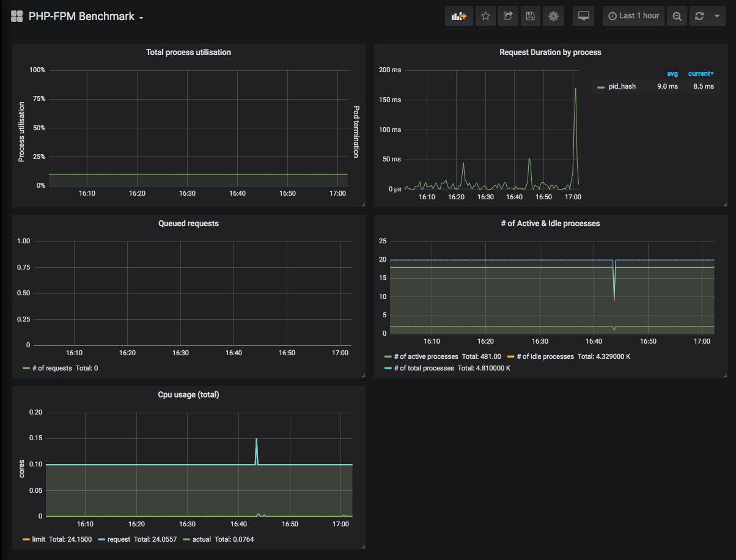Click # of idle processes color swatch
This screenshot has width=736, height=560.
(510, 356)
